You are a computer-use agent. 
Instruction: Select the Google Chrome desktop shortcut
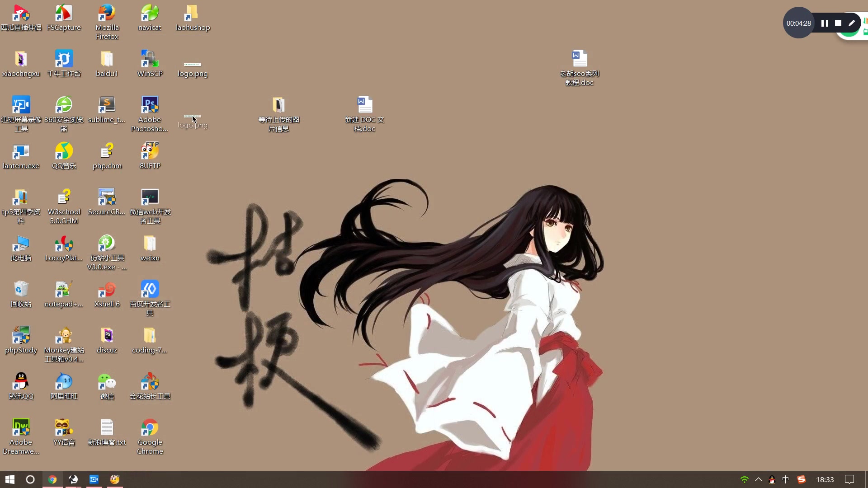coord(150,428)
